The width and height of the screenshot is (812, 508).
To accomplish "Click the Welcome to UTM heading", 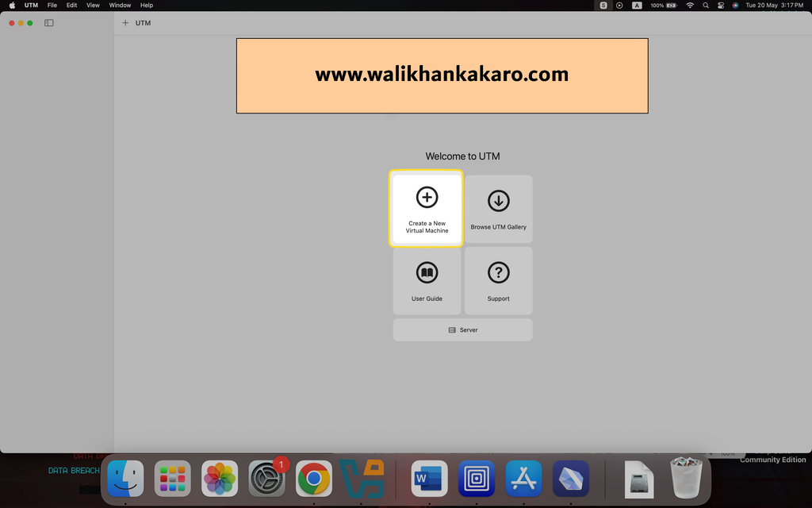I will point(462,156).
